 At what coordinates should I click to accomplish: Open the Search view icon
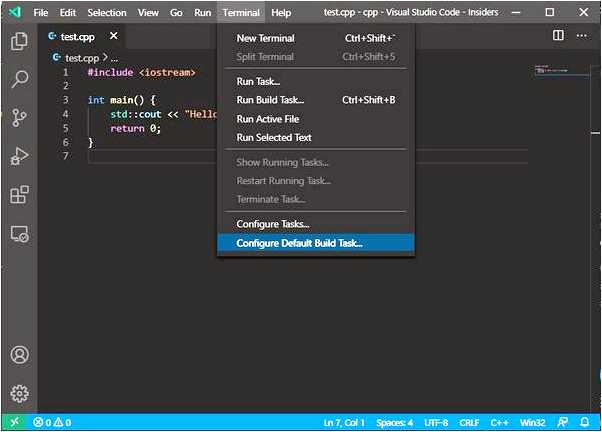[x=19, y=79]
